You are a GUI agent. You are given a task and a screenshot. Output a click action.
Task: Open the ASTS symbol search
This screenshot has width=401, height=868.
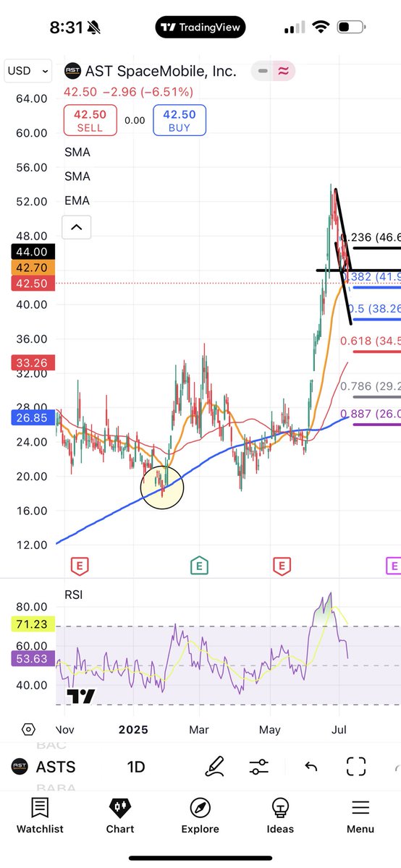coord(45,767)
